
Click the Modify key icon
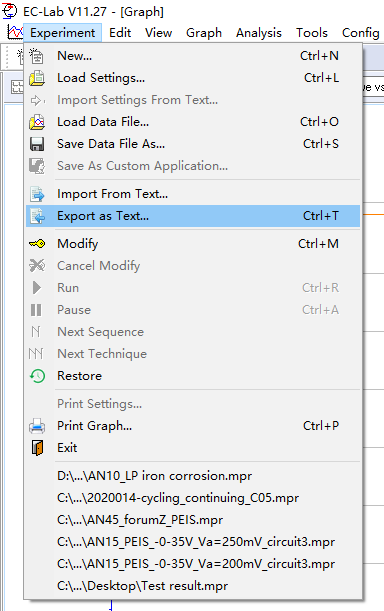click(x=37, y=244)
